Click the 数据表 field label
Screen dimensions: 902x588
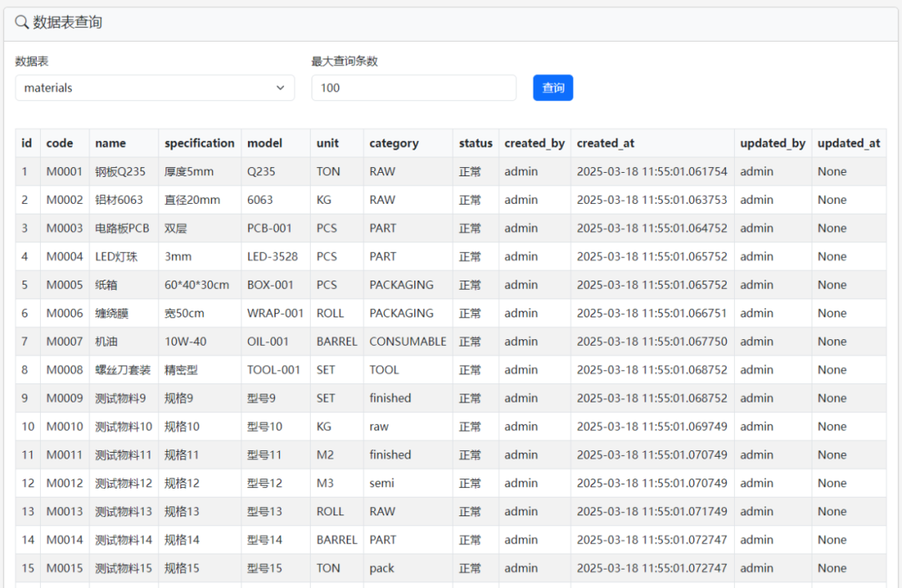(32, 61)
